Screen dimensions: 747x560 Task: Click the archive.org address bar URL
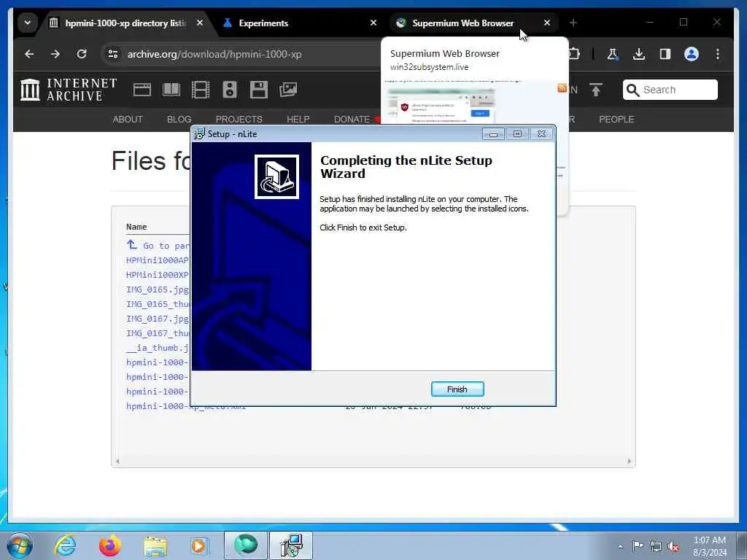click(214, 54)
